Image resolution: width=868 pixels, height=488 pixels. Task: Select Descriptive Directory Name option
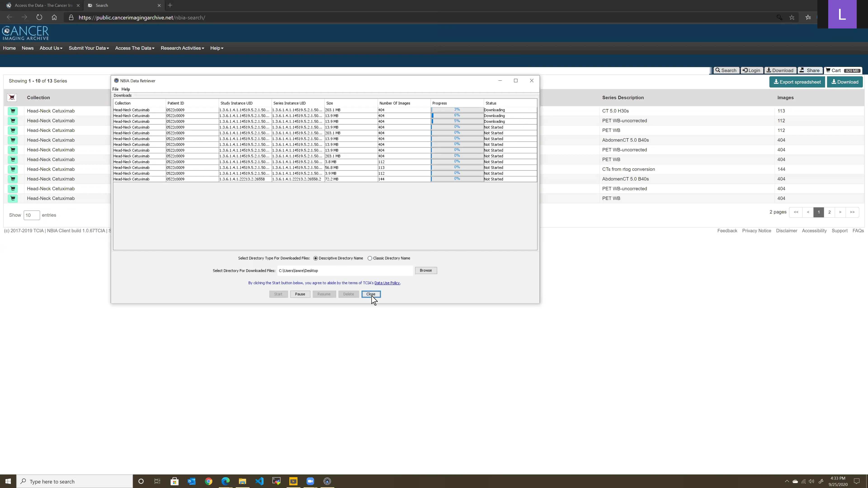315,258
